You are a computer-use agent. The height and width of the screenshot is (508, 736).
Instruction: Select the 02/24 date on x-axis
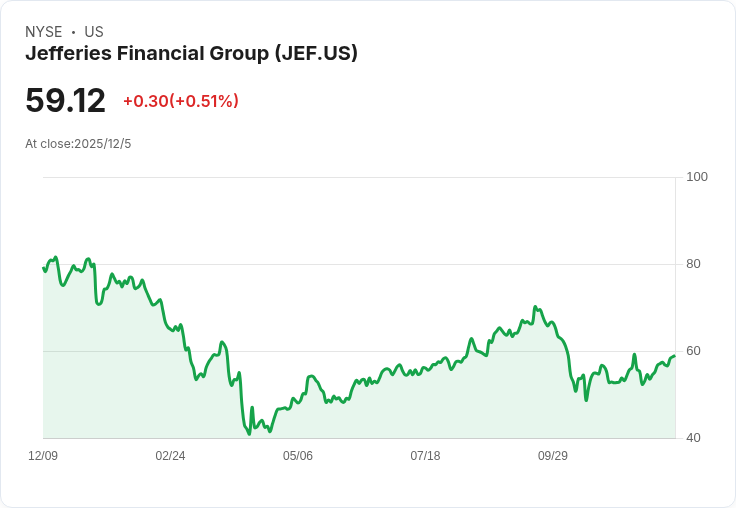(170, 456)
